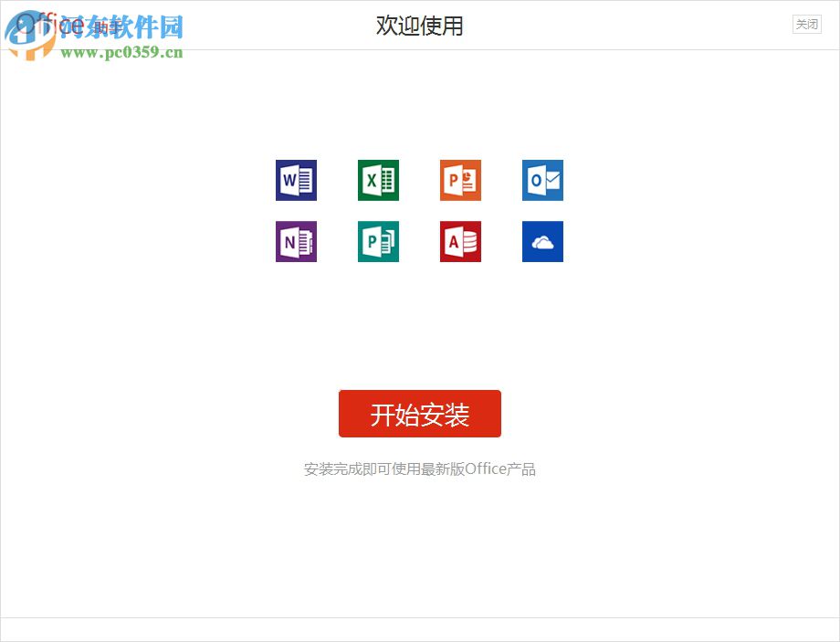Click the red Access icon in the bottom row
This screenshot has width=840, height=642.
click(459, 241)
